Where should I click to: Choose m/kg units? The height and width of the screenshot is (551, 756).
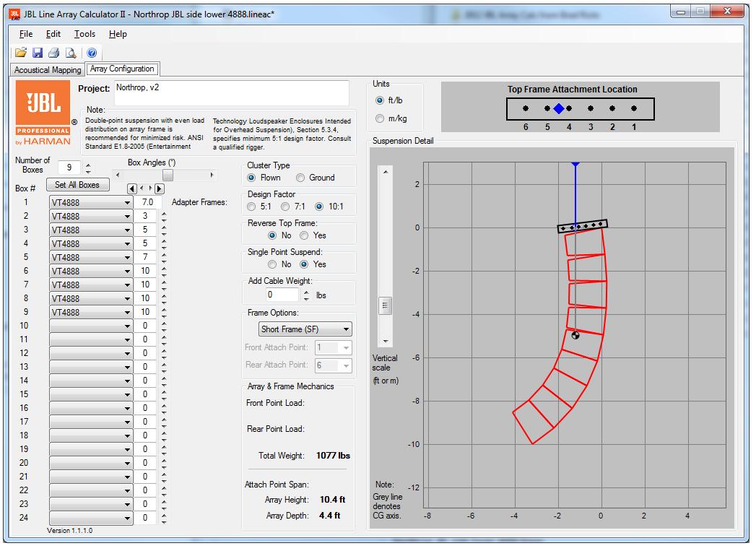pos(380,119)
